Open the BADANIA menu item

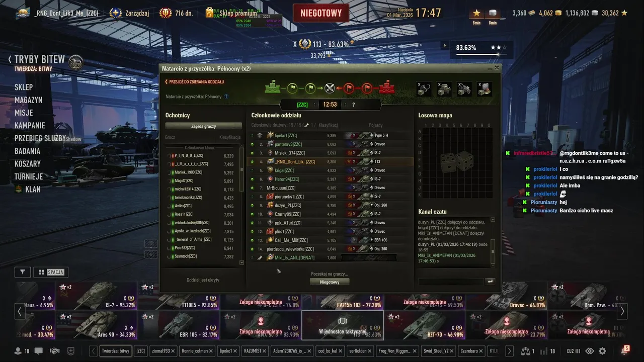27,151
